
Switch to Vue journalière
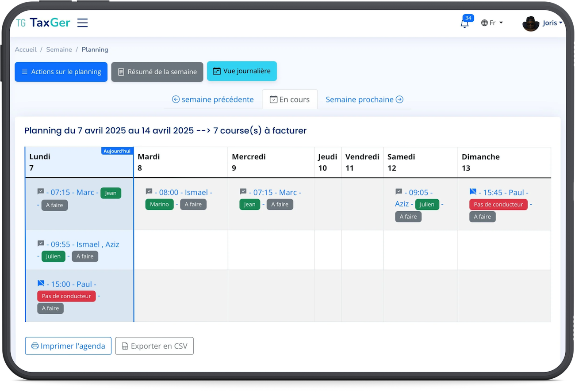click(242, 71)
